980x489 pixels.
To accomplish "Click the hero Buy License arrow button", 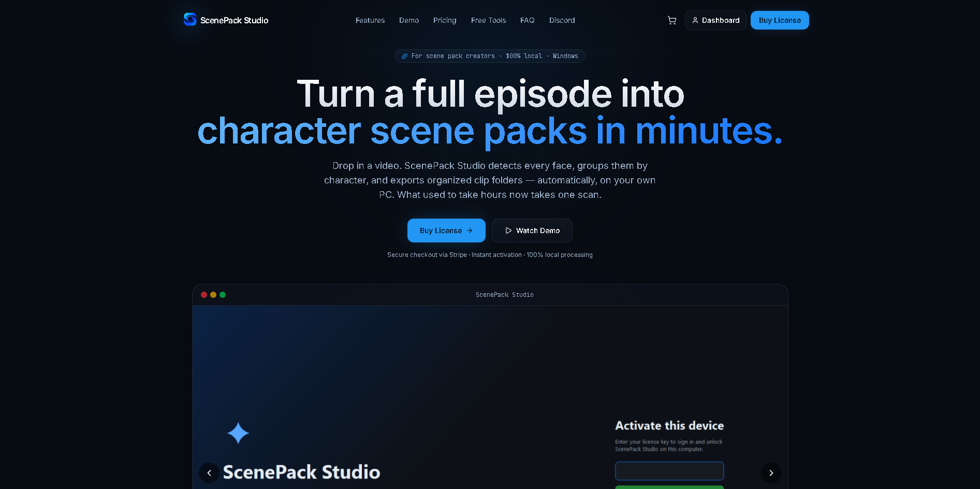I will click(446, 231).
